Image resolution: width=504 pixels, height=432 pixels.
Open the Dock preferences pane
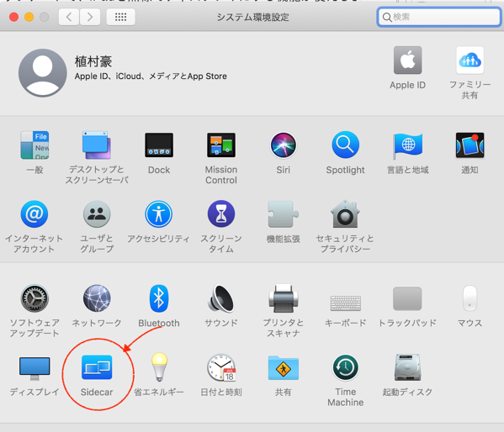(159, 145)
